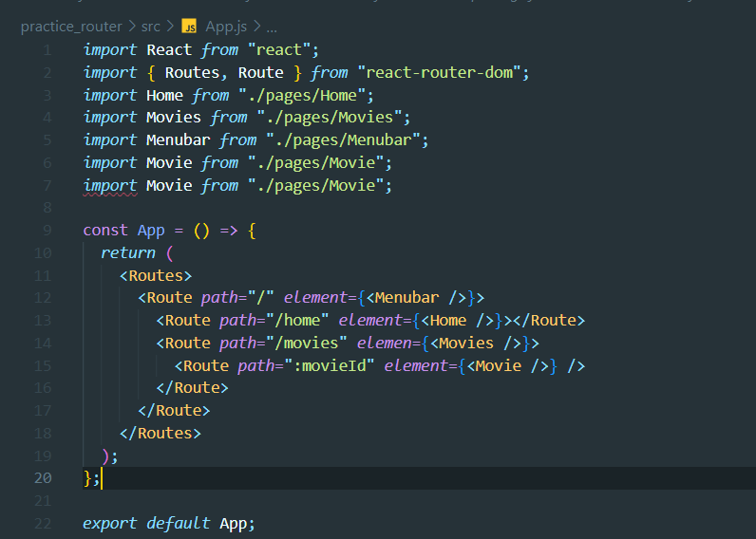Click Movie identifier on line 6

169,163
